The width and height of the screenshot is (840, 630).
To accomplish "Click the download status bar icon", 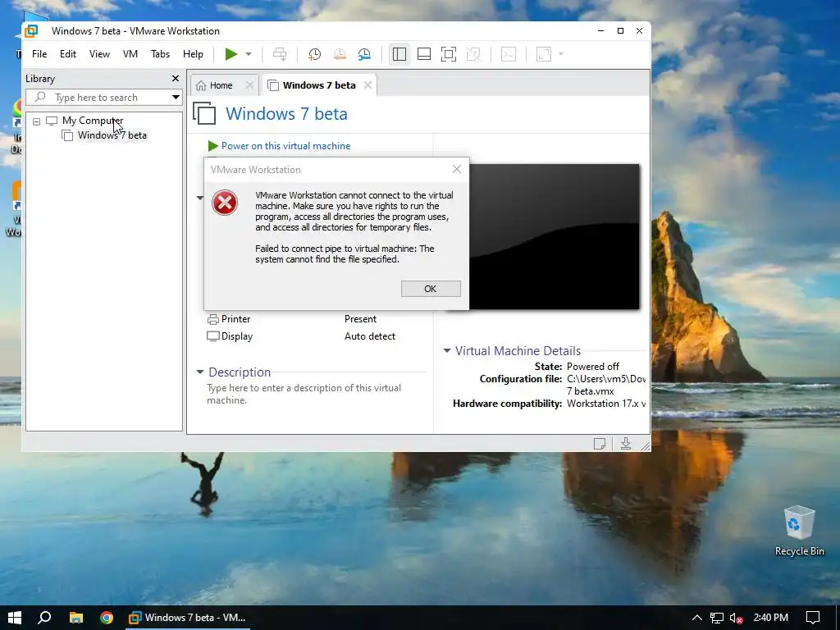I will tap(625, 444).
